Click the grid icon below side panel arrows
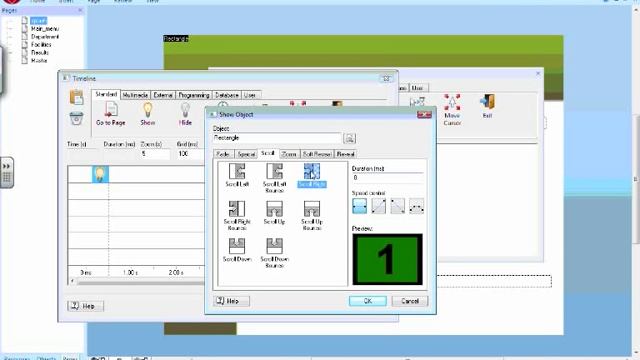This screenshot has width=640, height=360. tap(7, 178)
